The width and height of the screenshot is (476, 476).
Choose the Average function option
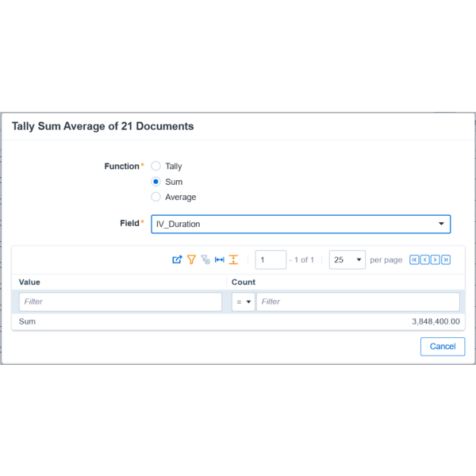(156, 197)
